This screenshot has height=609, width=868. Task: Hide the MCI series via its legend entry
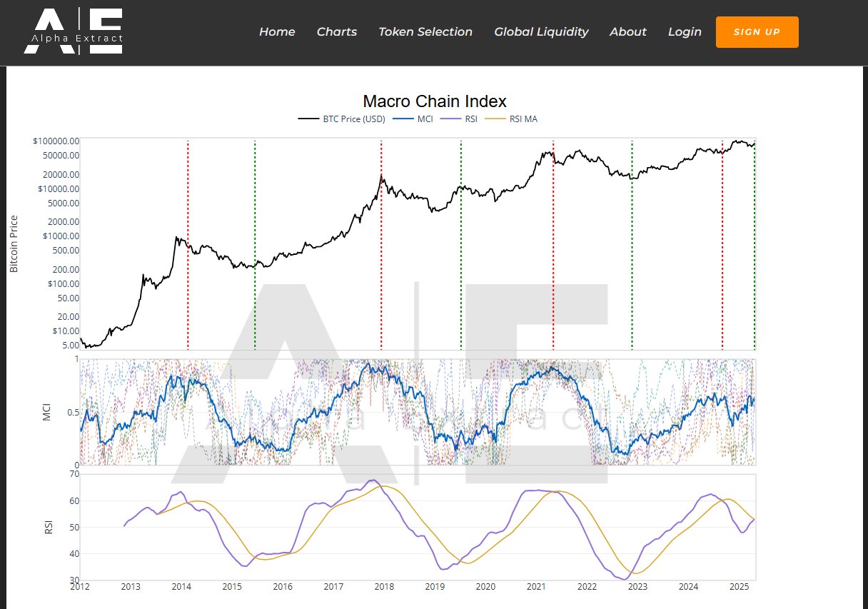coord(425,119)
